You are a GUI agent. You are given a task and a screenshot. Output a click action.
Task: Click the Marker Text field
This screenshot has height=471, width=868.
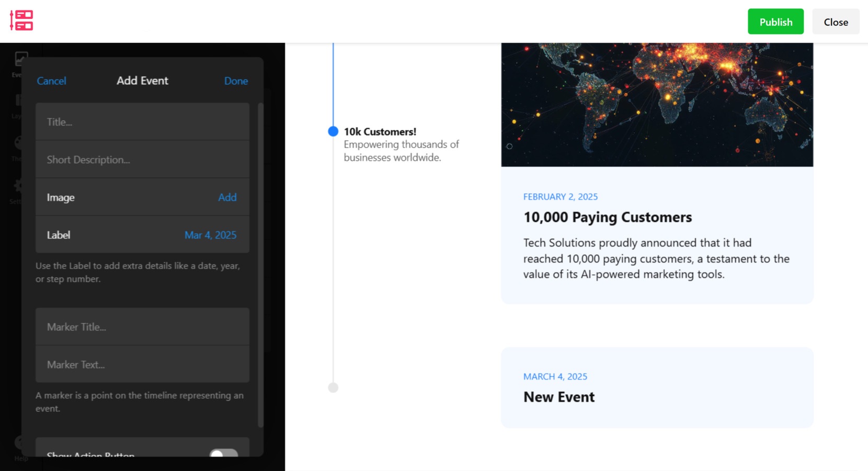[x=142, y=364]
